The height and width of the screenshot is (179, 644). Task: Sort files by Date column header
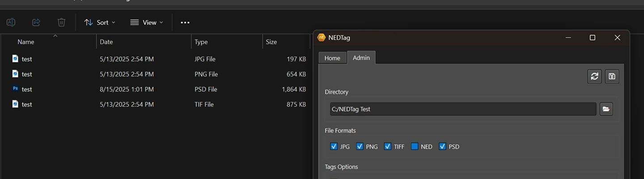coord(106,42)
